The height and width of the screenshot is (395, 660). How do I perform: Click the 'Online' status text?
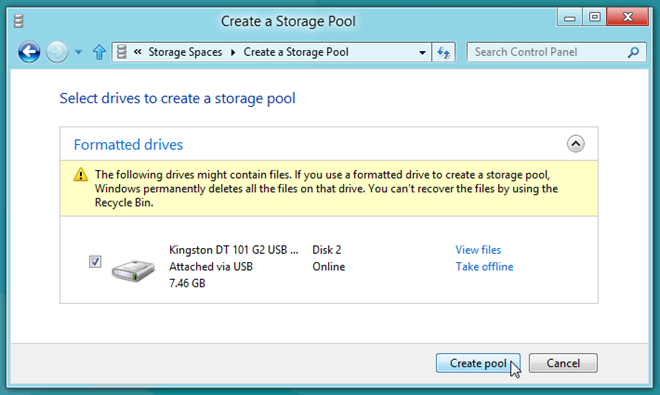pos(329,267)
